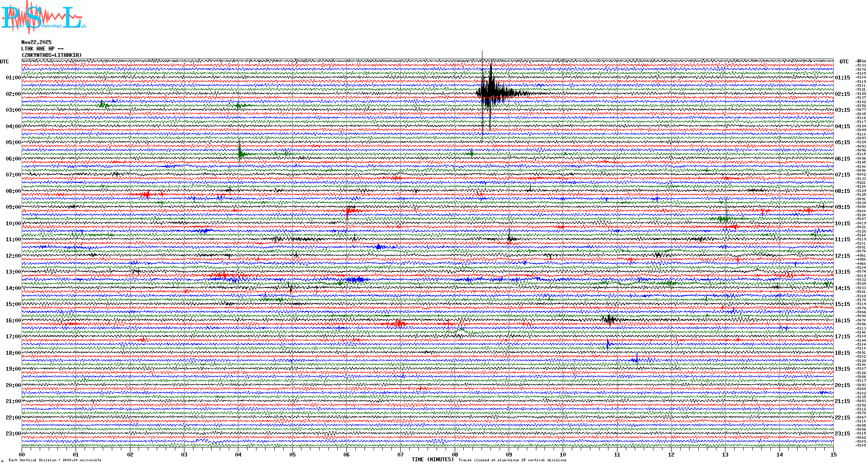Click the 02:00 UTC label on left axis
The height and width of the screenshot is (466, 868).
tap(13, 94)
